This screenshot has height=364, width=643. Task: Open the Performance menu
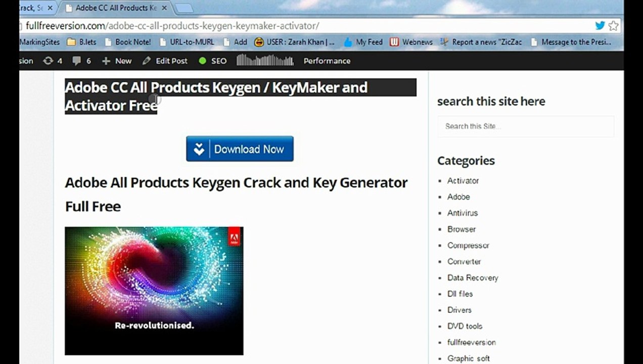point(327,61)
